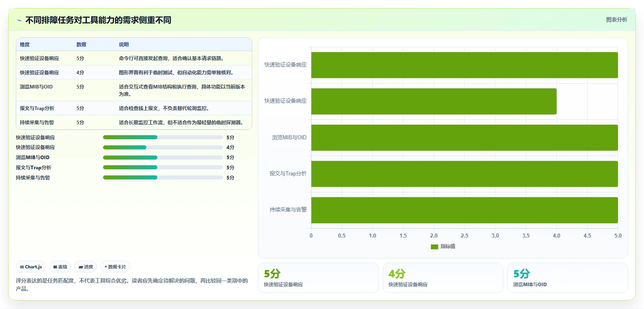
Task: Select the title 不同排障任务对工具能力的需求侧重不同
Action: (x=98, y=20)
